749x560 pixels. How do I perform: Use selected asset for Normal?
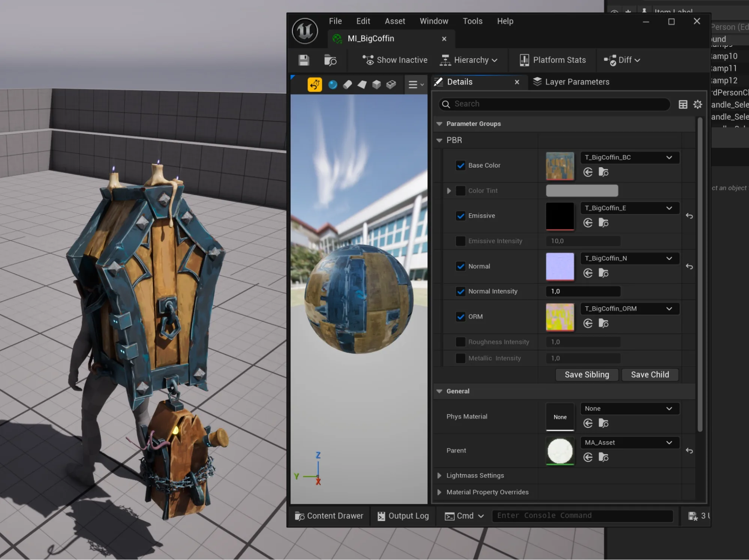pos(588,273)
